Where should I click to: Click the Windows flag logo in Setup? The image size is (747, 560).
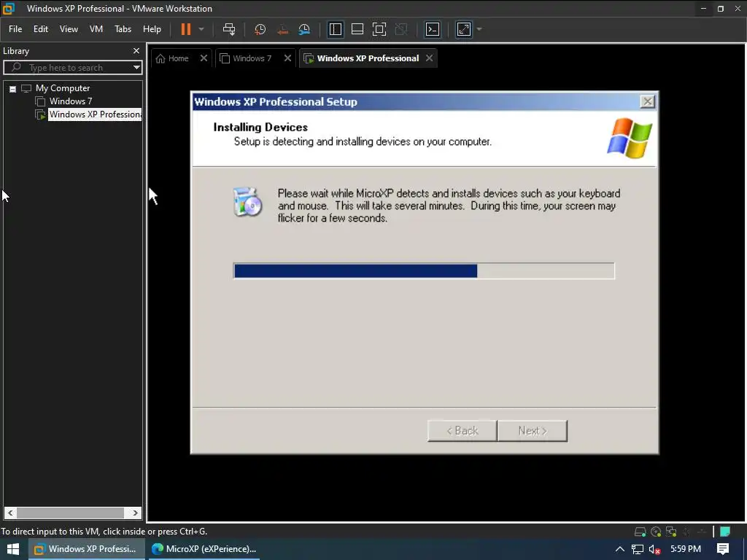[x=630, y=138]
